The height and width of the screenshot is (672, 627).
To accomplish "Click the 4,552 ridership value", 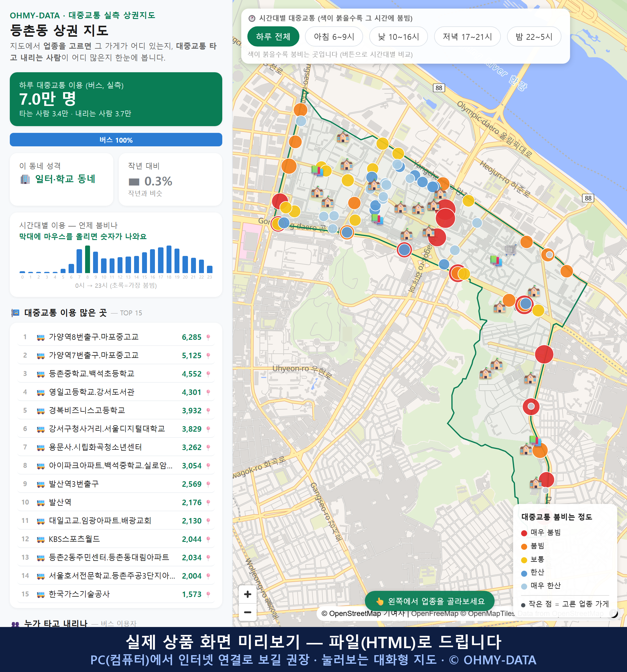I will point(192,374).
